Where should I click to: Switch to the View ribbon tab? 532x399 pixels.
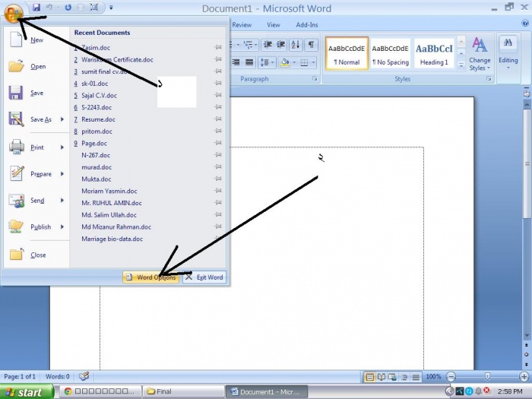click(x=273, y=25)
